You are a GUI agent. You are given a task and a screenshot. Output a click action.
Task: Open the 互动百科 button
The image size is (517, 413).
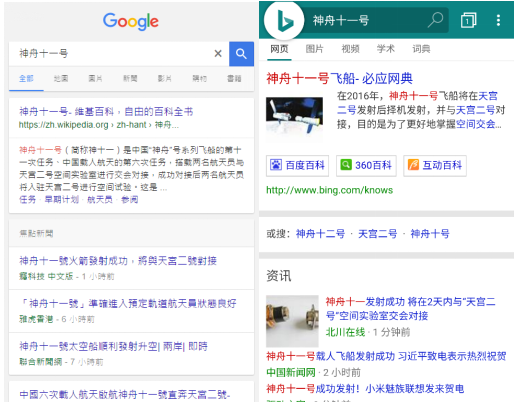(x=435, y=165)
